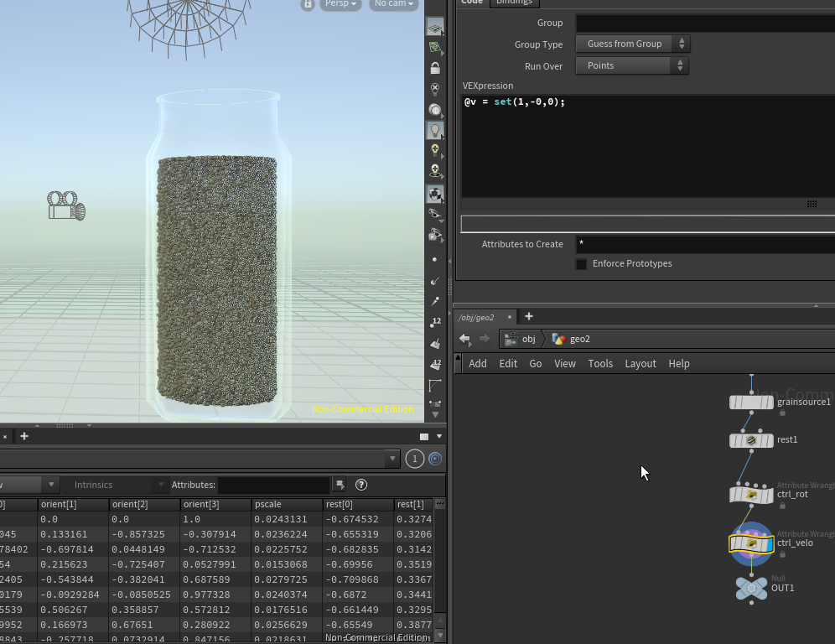Switch to the /obj/geo2 network tab

pyautogui.click(x=476, y=317)
